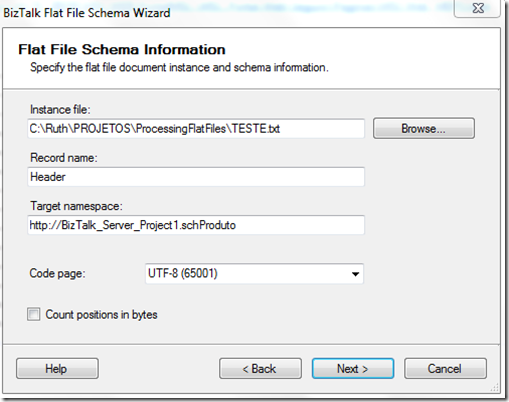Open the Code page combo box

coord(254,274)
